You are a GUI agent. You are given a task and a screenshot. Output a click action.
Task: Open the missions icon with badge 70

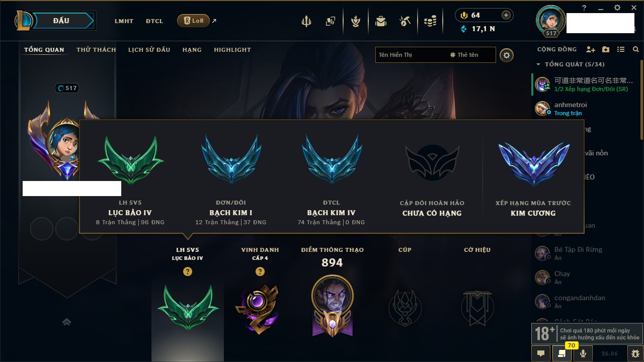tap(561, 353)
